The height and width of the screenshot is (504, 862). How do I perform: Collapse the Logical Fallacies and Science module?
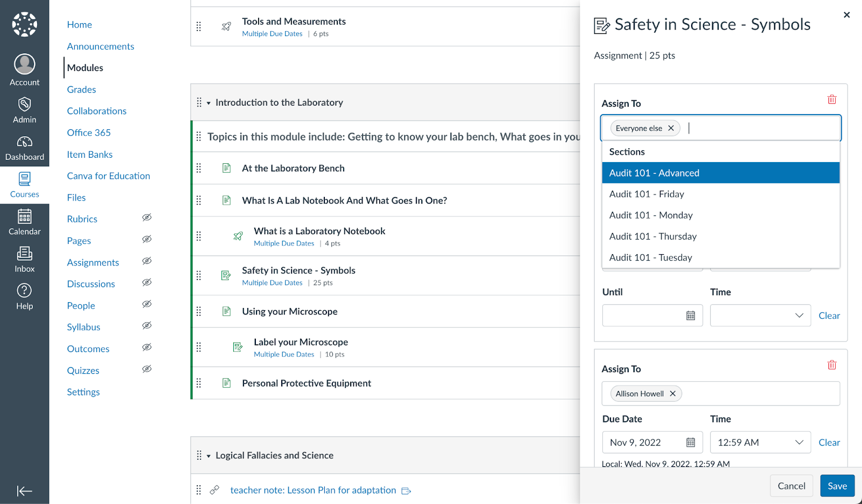[208, 456]
